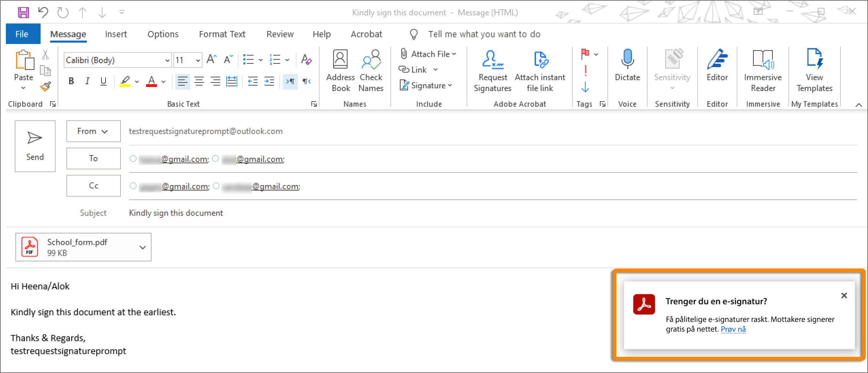Toggle right-to-left text direction
Screen dimensions: 868x373
(x=307, y=81)
